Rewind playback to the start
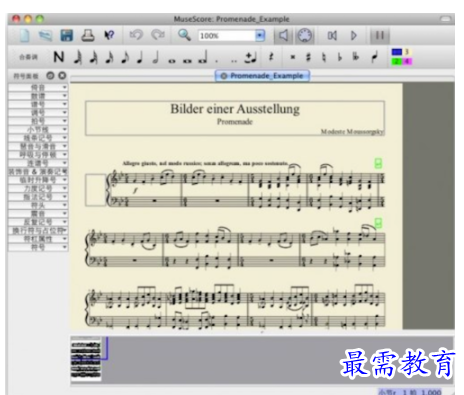Image resolution: width=464 pixels, height=395 pixels. pyautogui.click(x=332, y=35)
